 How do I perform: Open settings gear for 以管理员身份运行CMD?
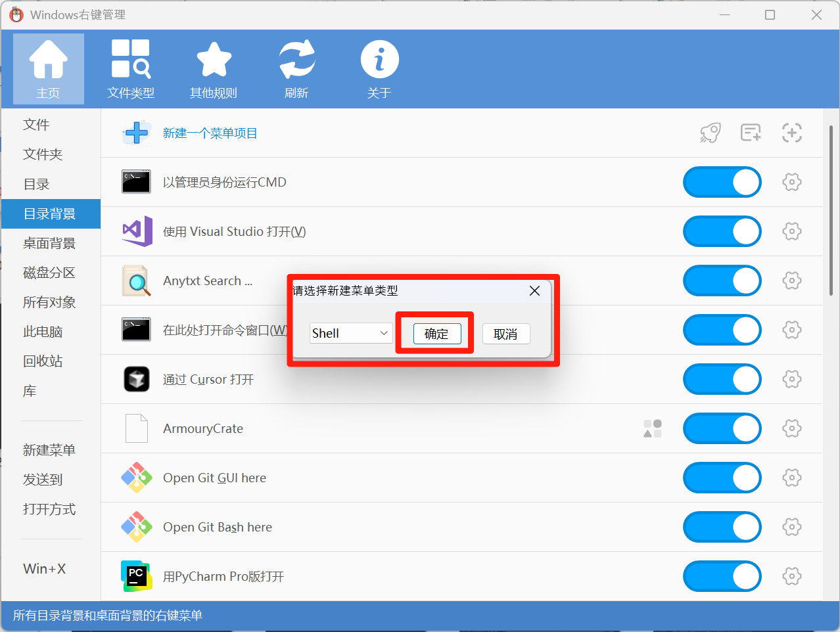click(792, 182)
